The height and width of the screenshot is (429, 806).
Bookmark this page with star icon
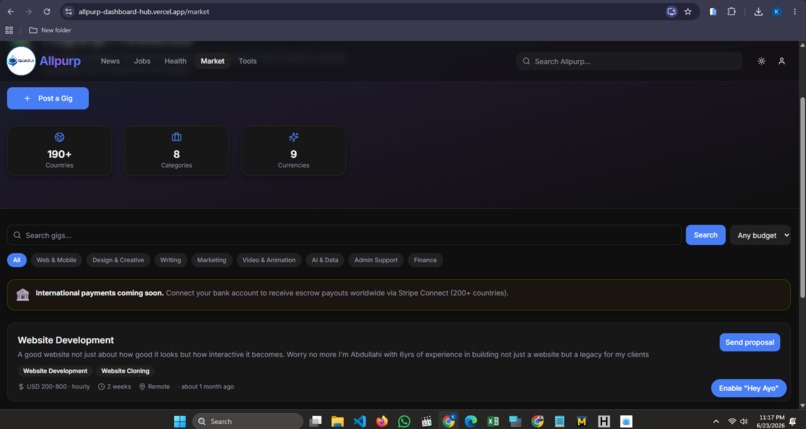pyautogui.click(x=688, y=11)
